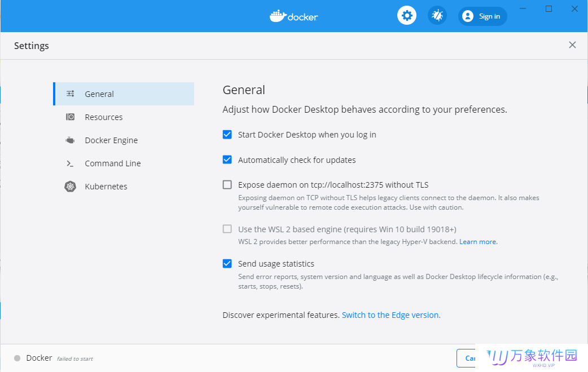Click the Kubernetes wheel icon
This screenshot has height=372, width=588.
click(70, 186)
